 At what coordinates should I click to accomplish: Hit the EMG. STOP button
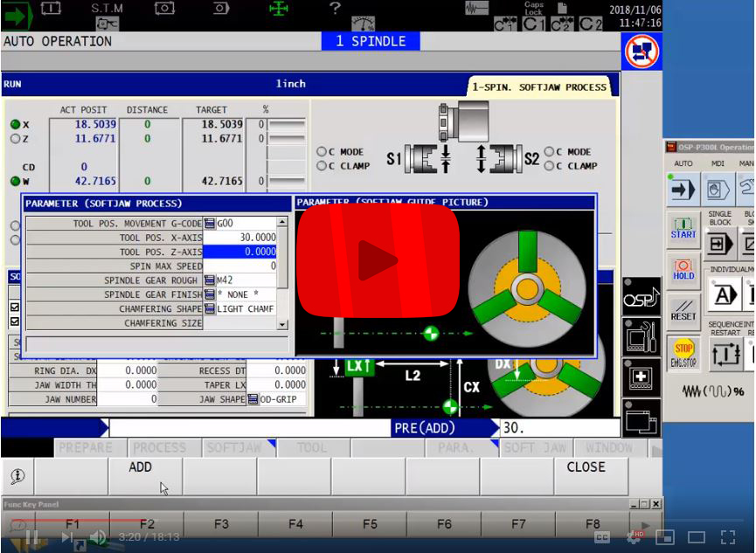(x=683, y=352)
